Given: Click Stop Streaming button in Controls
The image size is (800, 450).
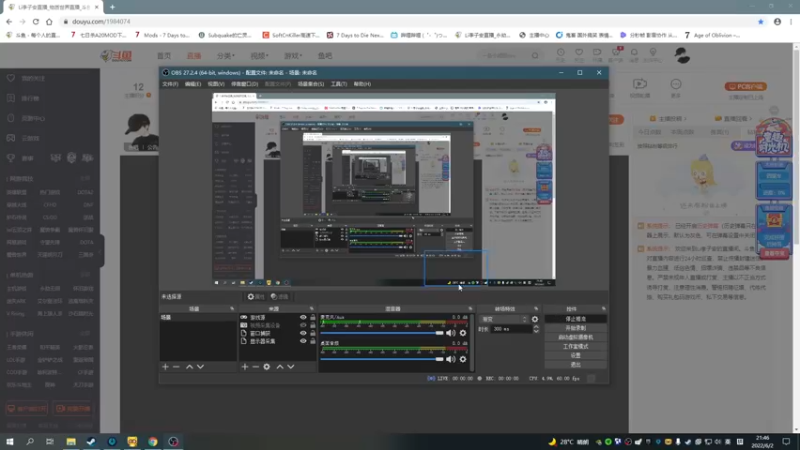Looking at the screenshot, I should click(x=576, y=319).
